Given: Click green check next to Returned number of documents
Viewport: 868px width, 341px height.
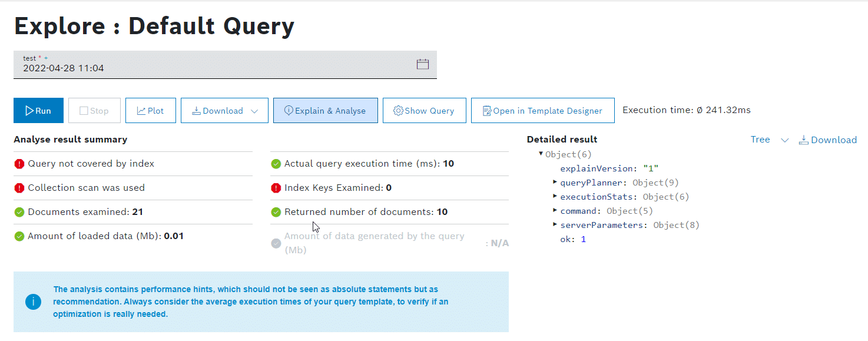Looking at the screenshot, I should coord(276,212).
